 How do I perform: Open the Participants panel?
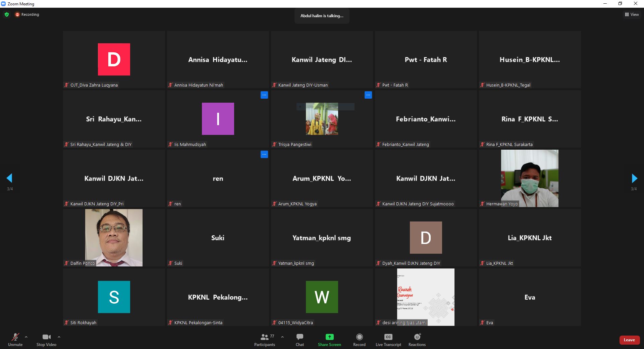(x=264, y=340)
